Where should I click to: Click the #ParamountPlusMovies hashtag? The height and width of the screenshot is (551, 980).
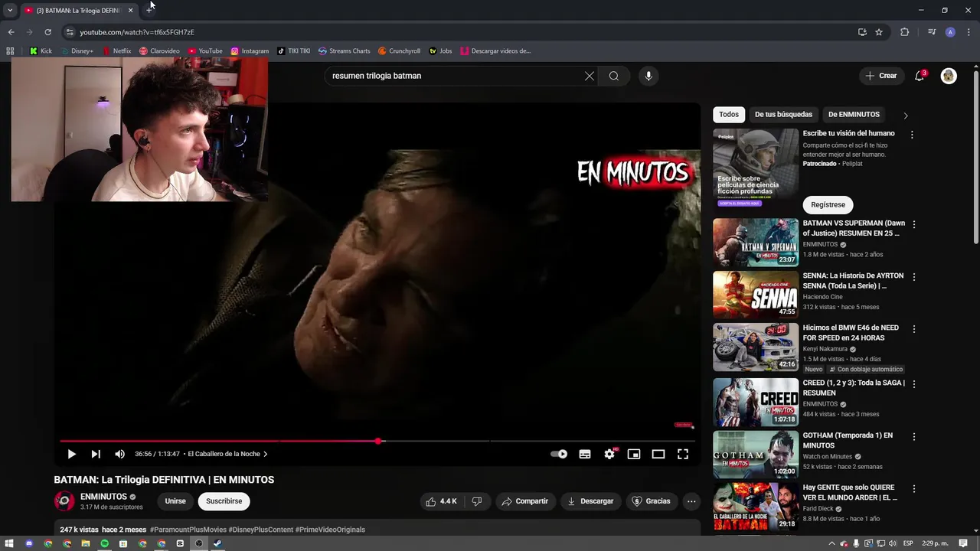pos(188,530)
